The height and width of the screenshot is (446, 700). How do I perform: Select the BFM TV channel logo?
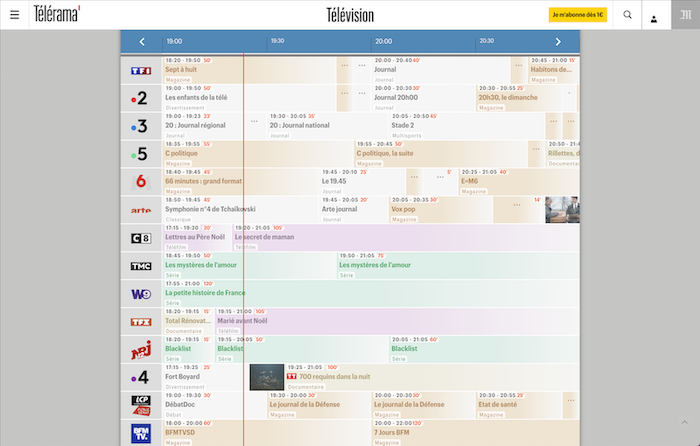click(141, 433)
